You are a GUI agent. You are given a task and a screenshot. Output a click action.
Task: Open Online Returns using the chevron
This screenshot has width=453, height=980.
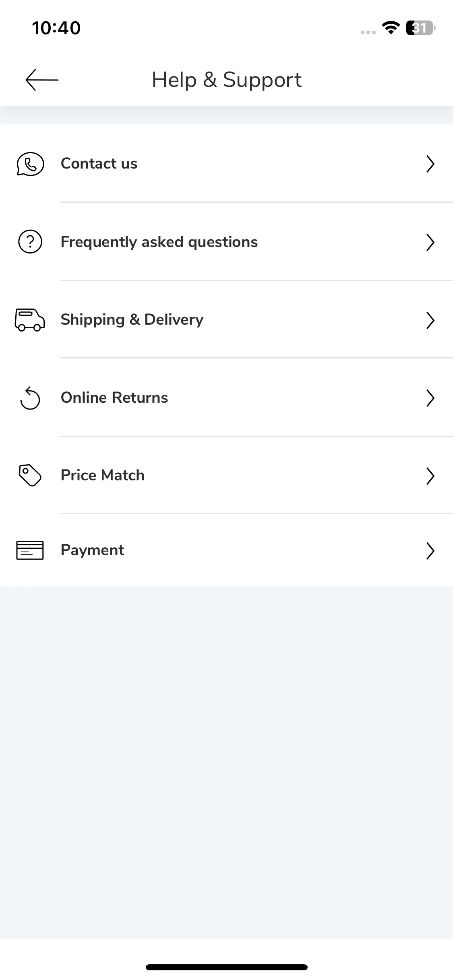(x=430, y=398)
